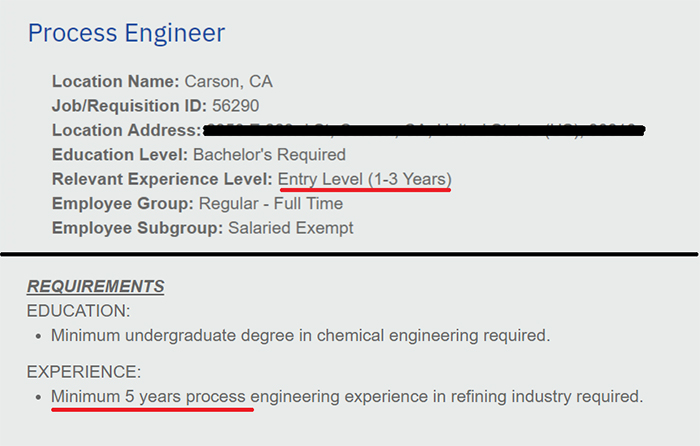The image size is (700, 446).
Task: Click the "REQUIREMENTS" section heading
Action: click(x=96, y=287)
